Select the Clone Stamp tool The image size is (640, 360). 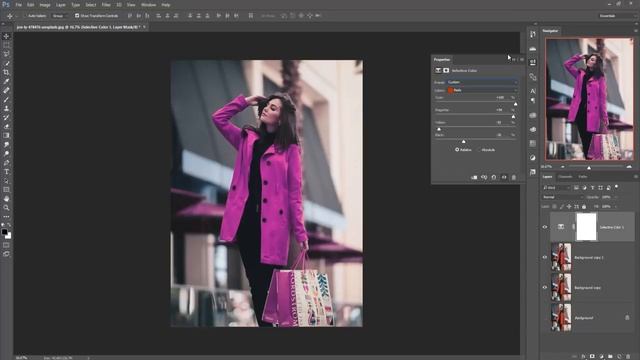pyautogui.click(x=6, y=109)
